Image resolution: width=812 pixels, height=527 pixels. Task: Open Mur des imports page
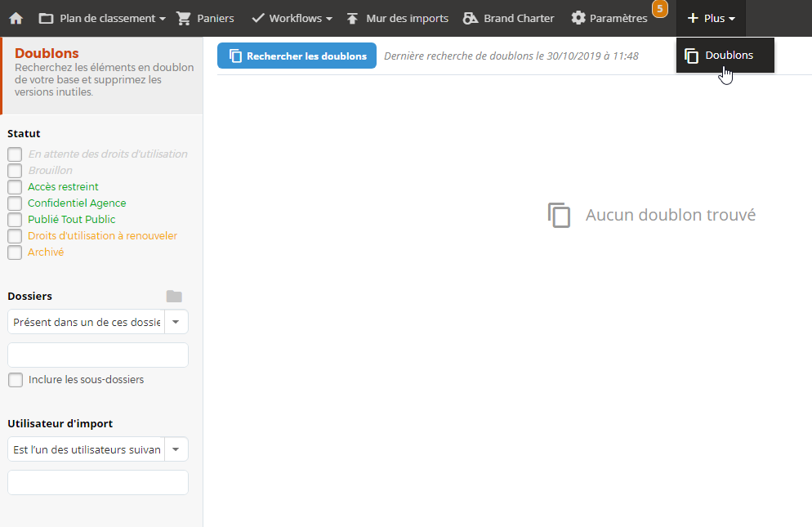[x=407, y=19]
